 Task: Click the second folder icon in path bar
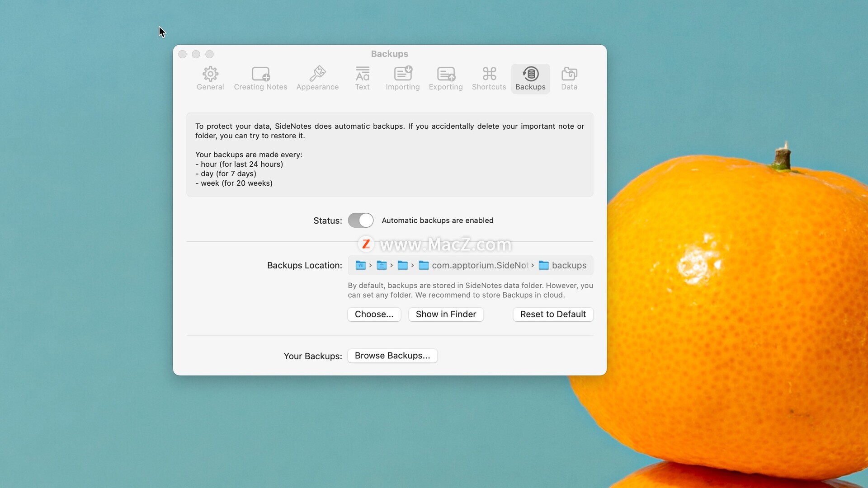[382, 265]
